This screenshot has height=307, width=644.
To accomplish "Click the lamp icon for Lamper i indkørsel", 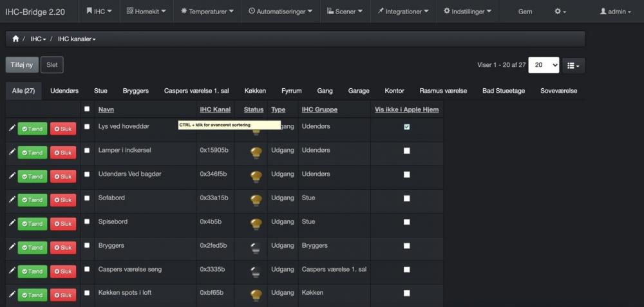I will point(256,152).
